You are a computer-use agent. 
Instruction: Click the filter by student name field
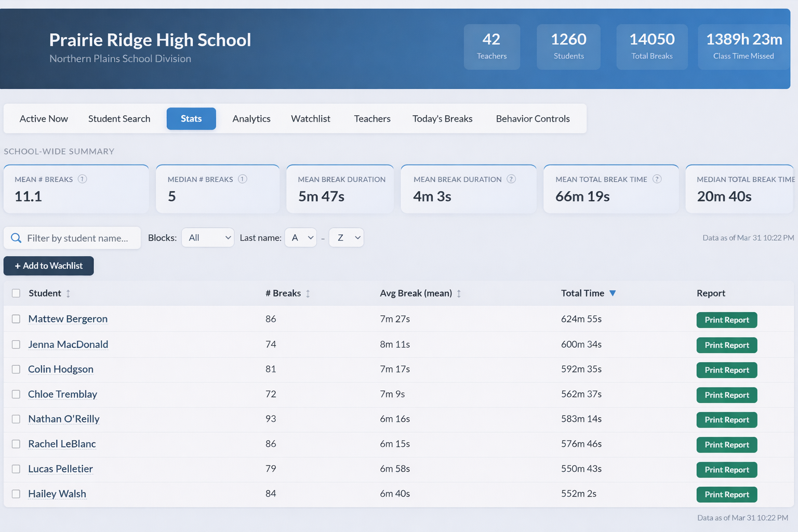tap(78, 238)
